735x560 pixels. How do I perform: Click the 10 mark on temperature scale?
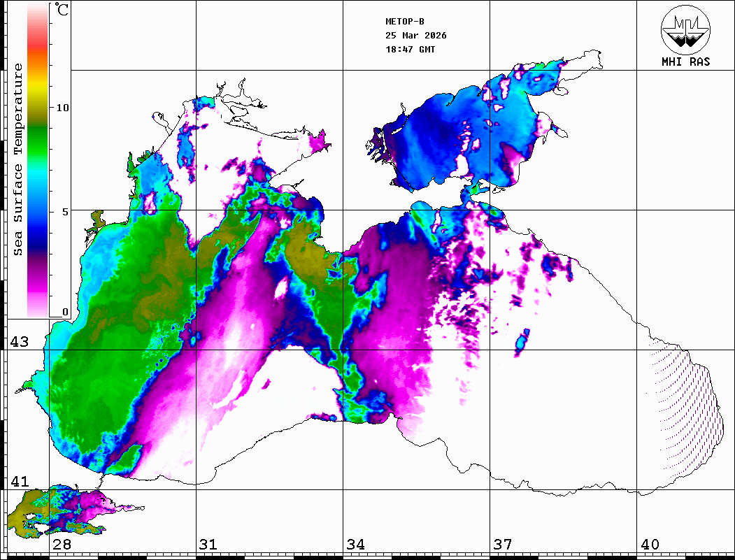point(63,108)
